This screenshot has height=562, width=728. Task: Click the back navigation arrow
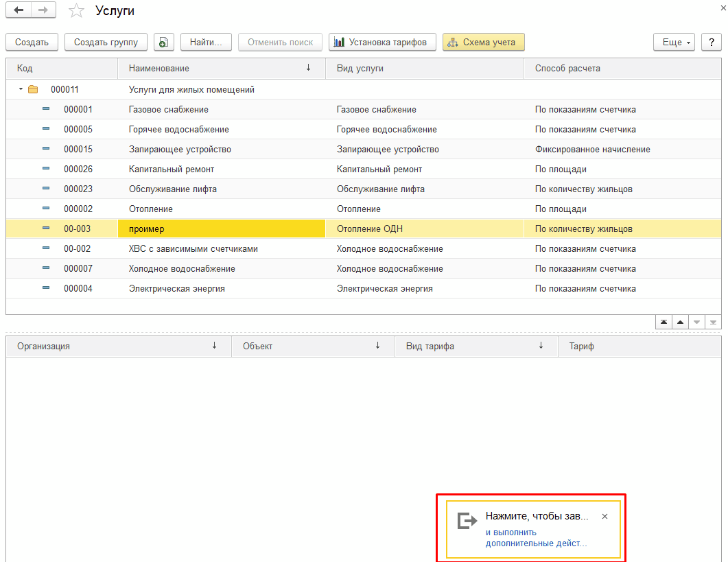point(19,11)
